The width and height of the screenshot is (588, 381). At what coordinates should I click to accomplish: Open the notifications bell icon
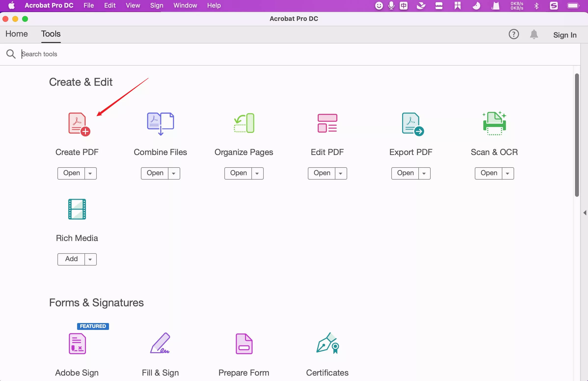(x=534, y=34)
